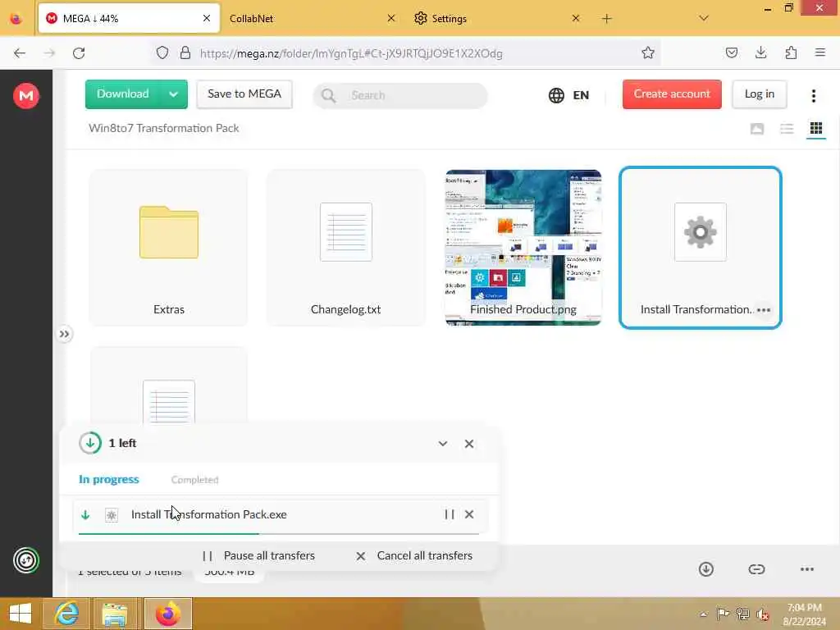Image resolution: width=840 pixels, height=630 pixels.
Task: Reload the current page
Action: (79, 53)
